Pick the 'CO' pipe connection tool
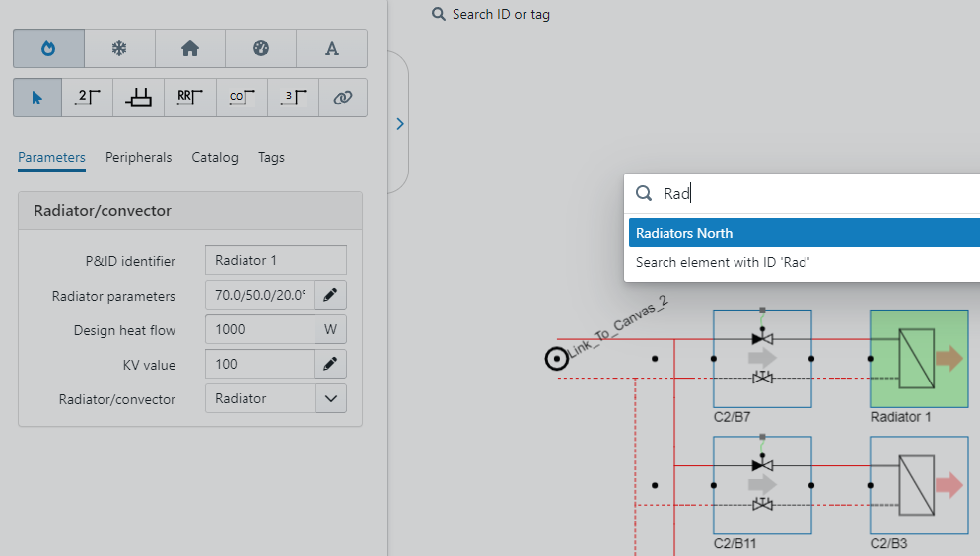Image resolution: width=980 pixels, height=556 pixels. click(x=241, y=98)
